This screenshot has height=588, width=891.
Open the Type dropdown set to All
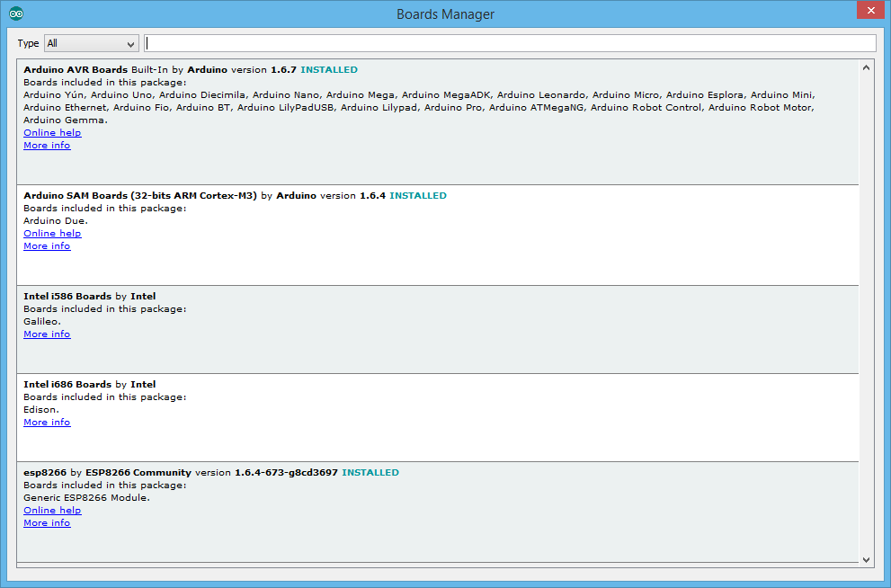(x=92, y=43)
